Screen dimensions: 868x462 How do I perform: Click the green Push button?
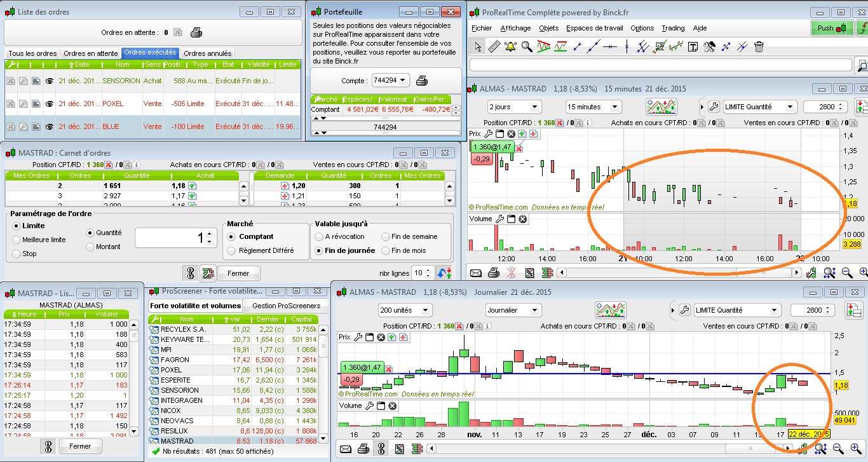click(832, 28)
